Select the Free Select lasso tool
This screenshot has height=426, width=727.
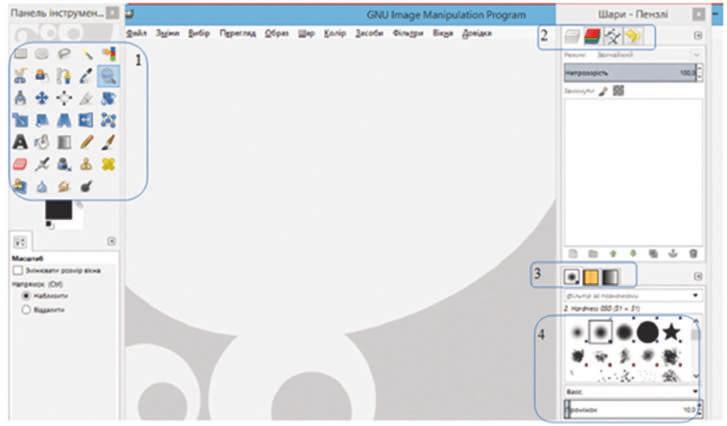pyautogui.click(x=64, y=54)
